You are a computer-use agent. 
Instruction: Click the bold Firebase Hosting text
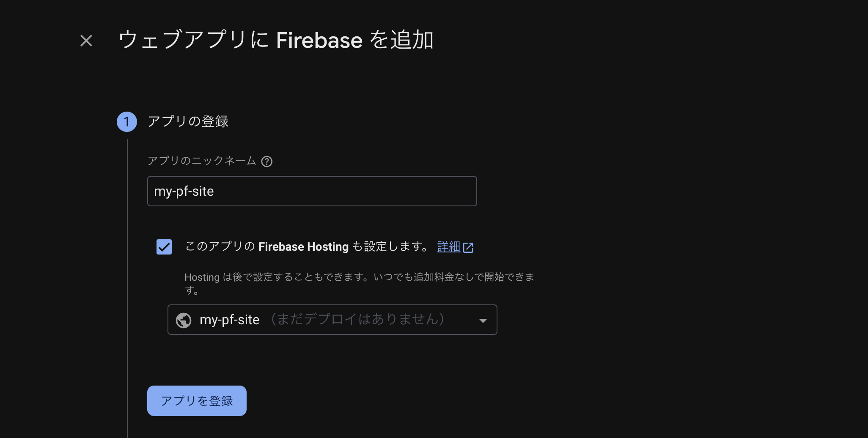coord(303,247)
